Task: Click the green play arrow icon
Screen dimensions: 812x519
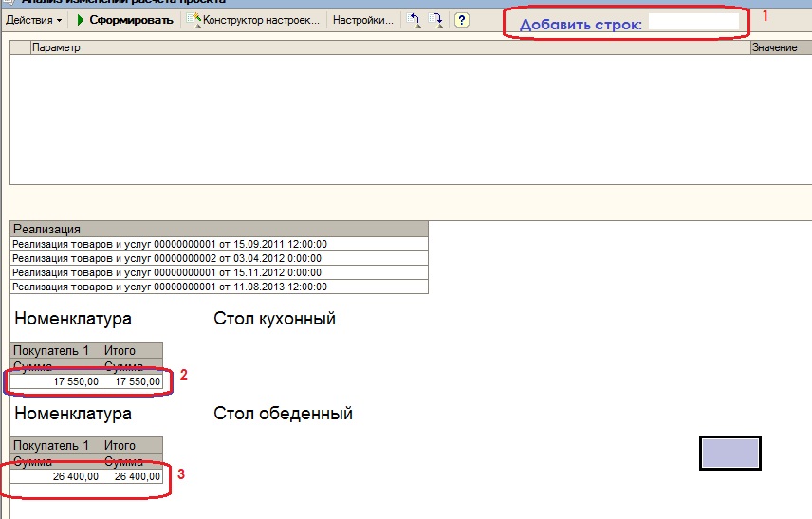Action: click(81, 20)
